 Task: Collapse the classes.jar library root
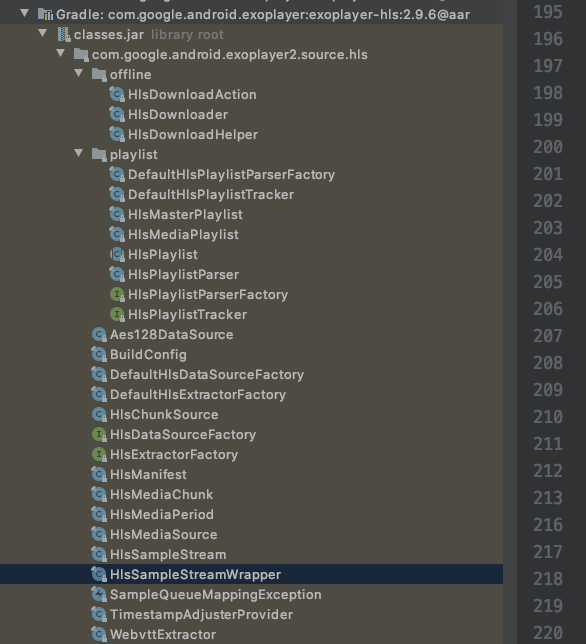coord(43,33)
